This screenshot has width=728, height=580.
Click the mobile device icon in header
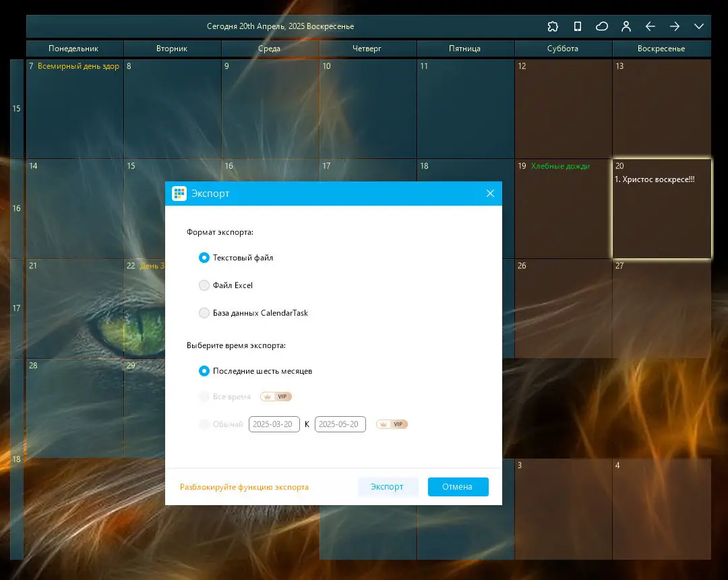pos(577,26)
